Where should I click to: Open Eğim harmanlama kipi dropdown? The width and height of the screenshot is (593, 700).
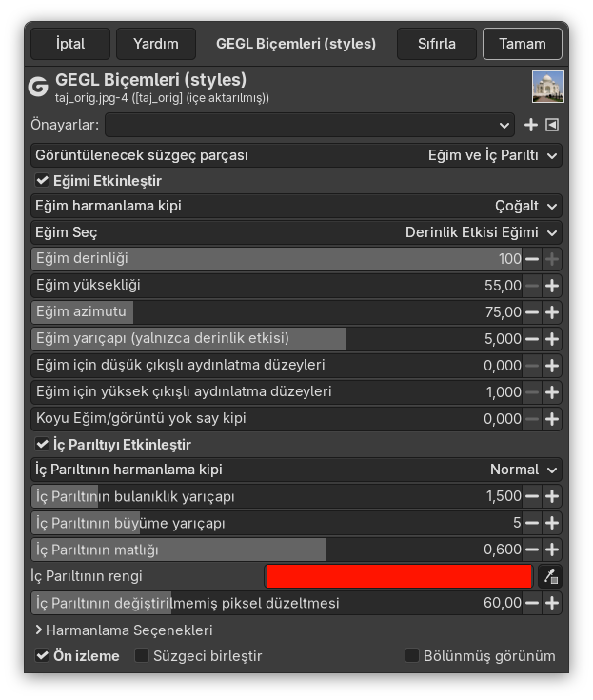pos(296,206)
